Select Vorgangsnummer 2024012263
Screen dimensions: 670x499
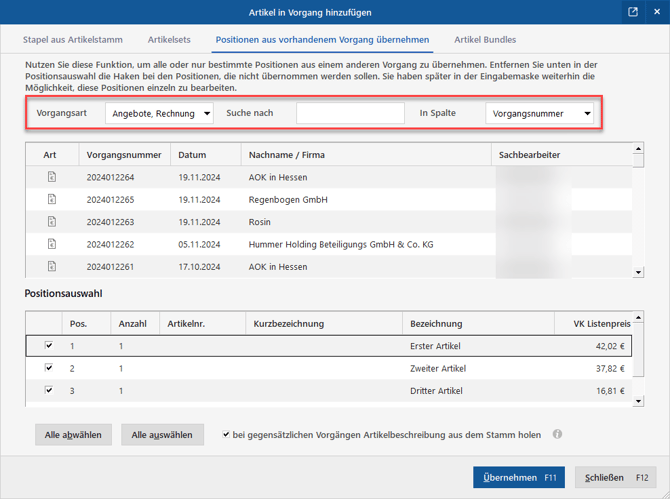coord(110,222)
